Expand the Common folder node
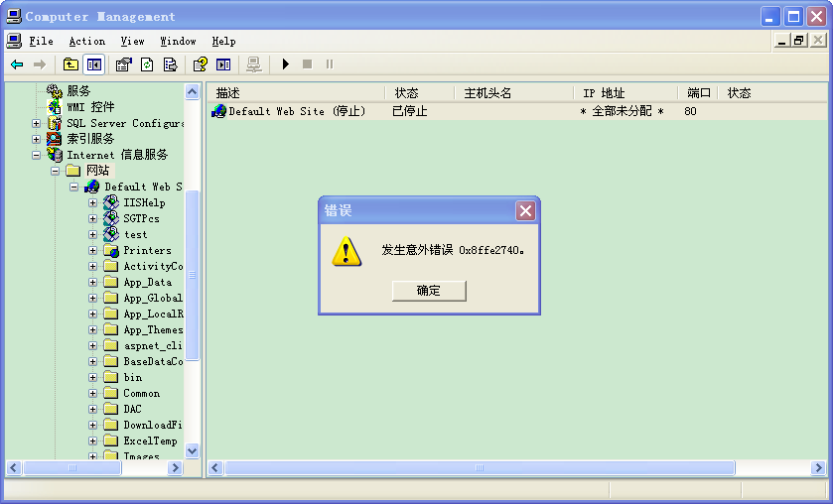The width and height of the screenshot is (833, 504). click(x=93, y=394)
